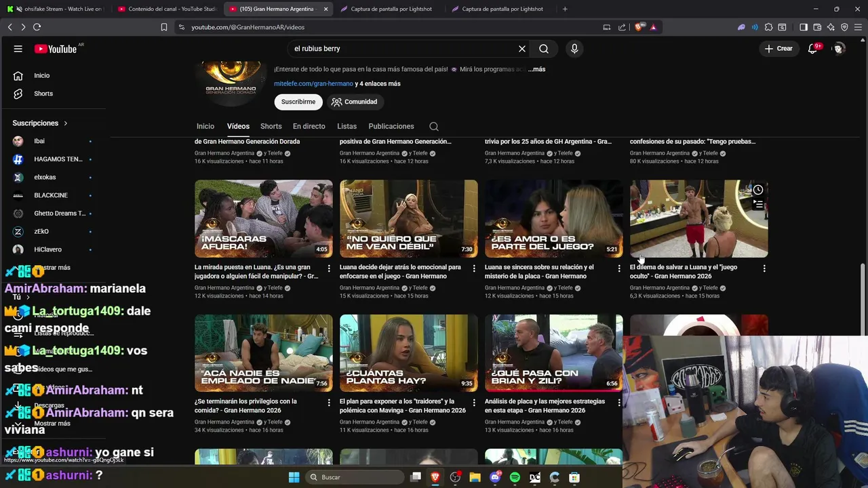
Task: Switch to the Inicio channel tab
Action: (x=205, y=126)
